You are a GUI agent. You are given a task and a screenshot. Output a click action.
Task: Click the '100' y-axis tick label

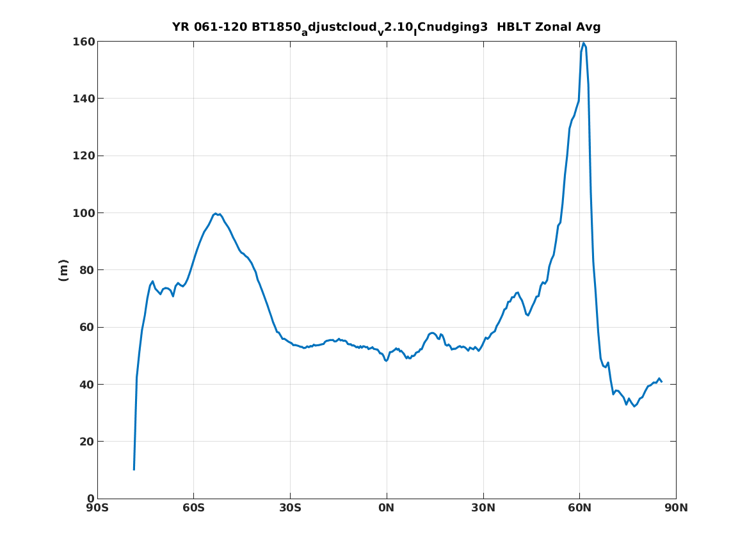(x=83, y=213)
